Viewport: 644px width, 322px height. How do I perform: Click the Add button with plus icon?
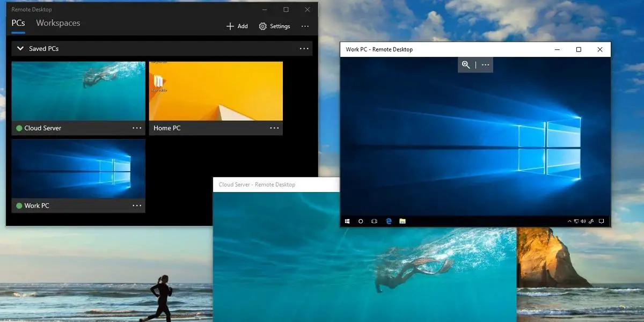click(x=237, y=26)
